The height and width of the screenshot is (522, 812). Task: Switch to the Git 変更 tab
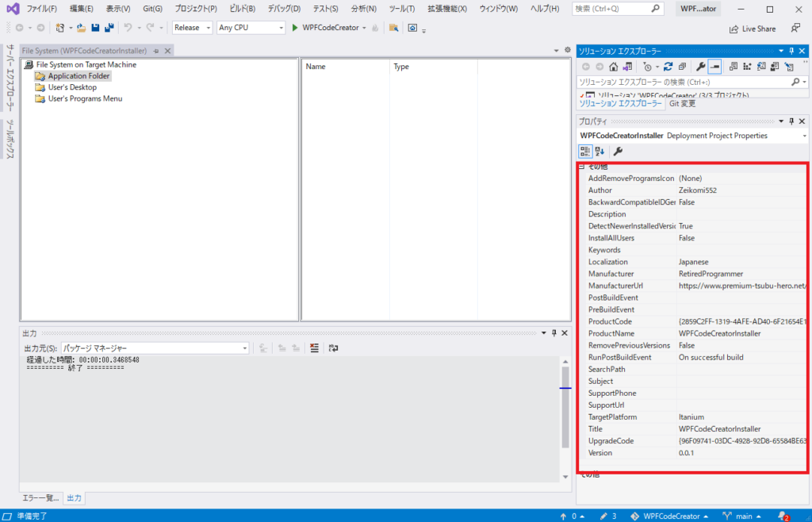pyautogui.click(x=683, y=104)
